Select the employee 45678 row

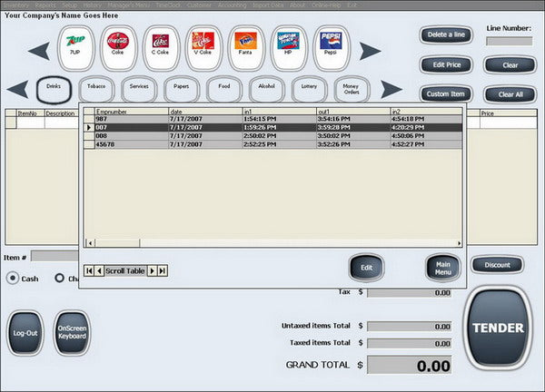coord(273,144)
